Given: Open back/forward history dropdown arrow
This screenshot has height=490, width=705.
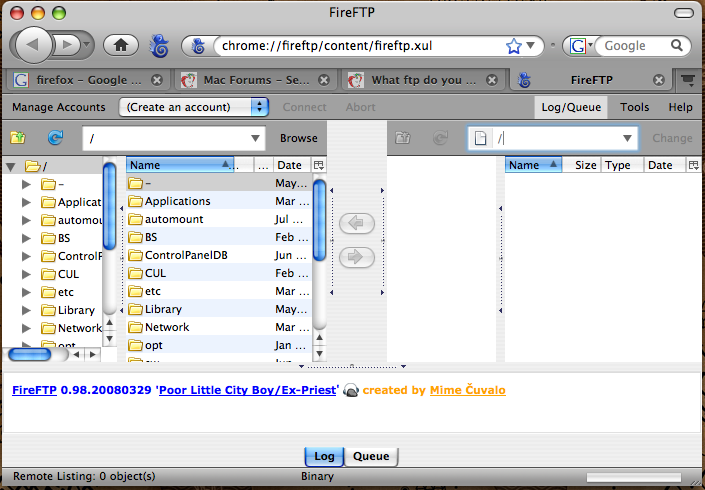Looking at the screenshot, I should (x=87, y=45).
